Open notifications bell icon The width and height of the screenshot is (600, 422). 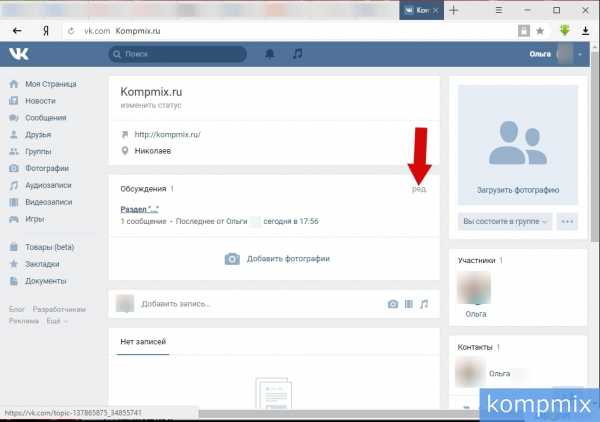(x=270, y=54)
